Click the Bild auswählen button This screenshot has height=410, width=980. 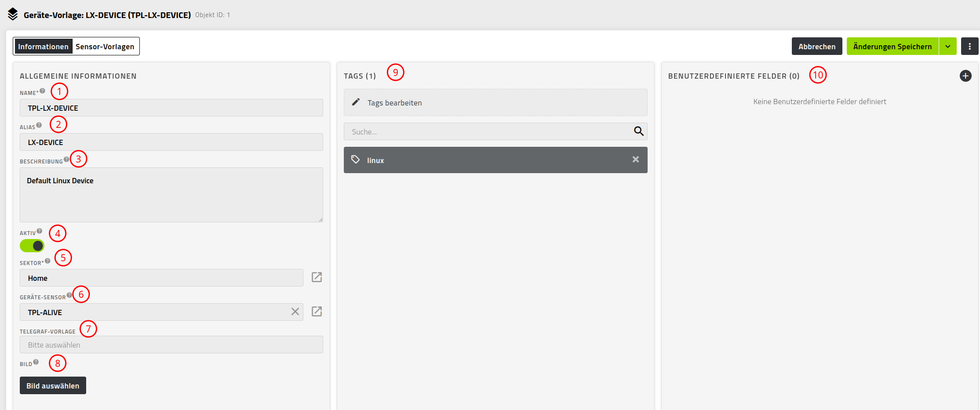53,385
